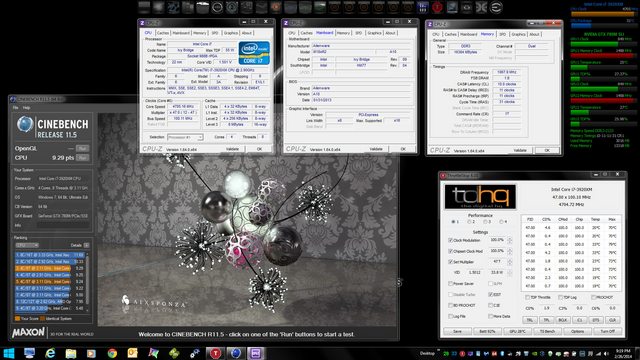Click the TS Bench button in ThrottleStop
Viewport: 640px width, 360px height.
click(x=547, y=331)
